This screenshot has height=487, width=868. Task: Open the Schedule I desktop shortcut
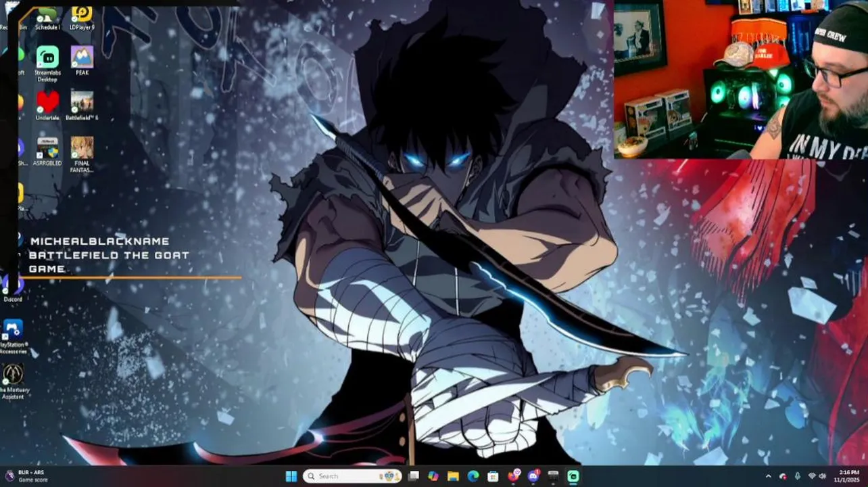point(47,18)
